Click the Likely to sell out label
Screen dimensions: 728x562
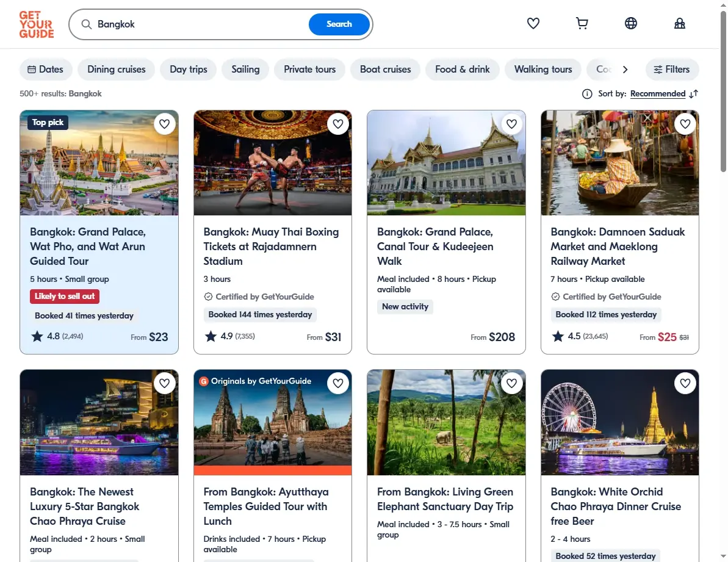point(65,297)
